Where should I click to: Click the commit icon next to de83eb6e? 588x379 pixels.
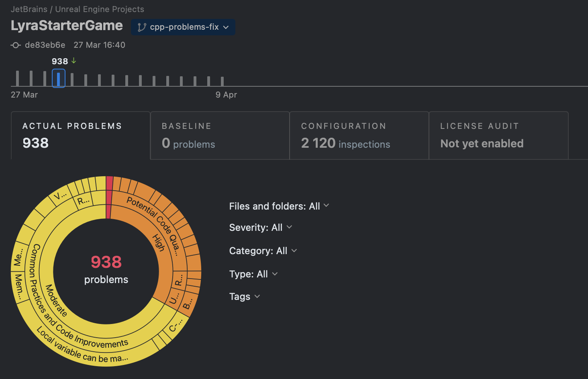point(16,45)
